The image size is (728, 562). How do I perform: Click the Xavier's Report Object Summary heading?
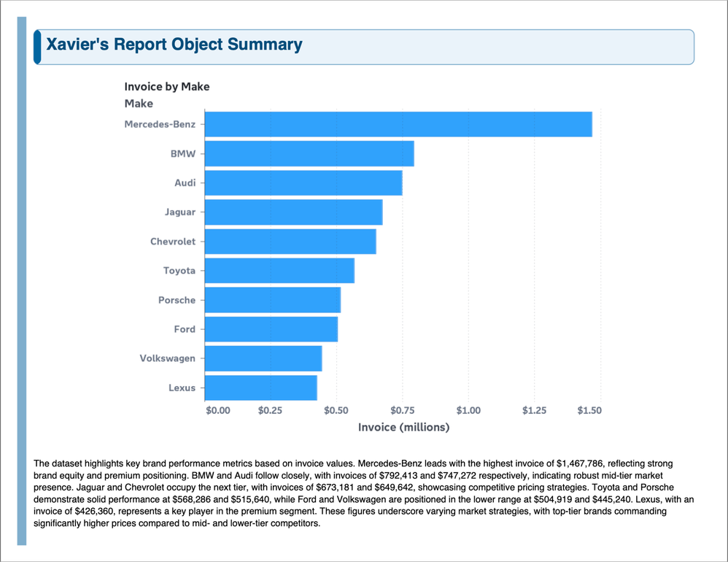[x=174, y=45]
